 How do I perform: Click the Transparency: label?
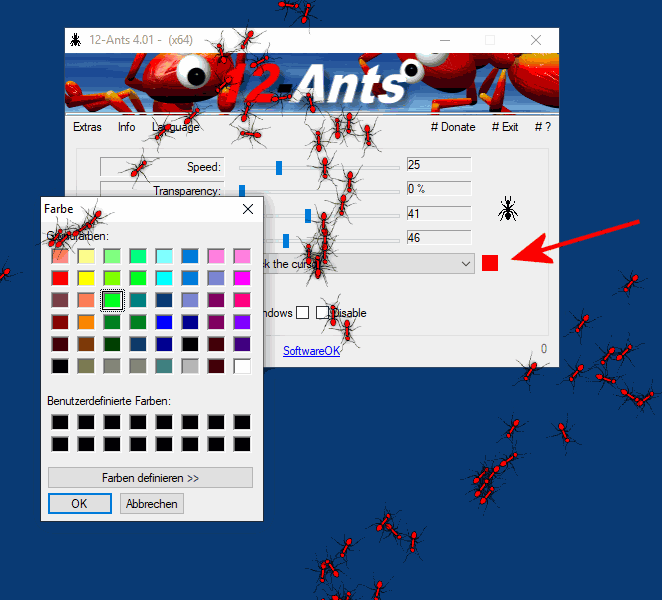(187, 191)
